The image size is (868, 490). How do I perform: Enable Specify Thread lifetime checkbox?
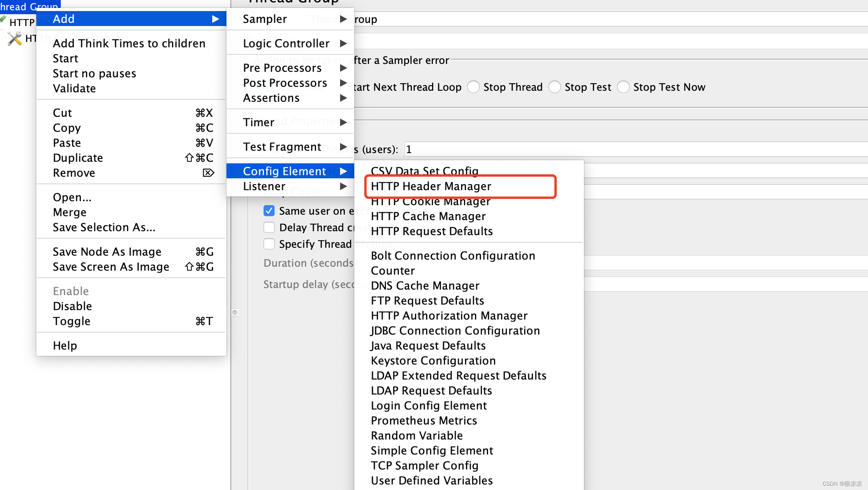[x=269, y=244]
